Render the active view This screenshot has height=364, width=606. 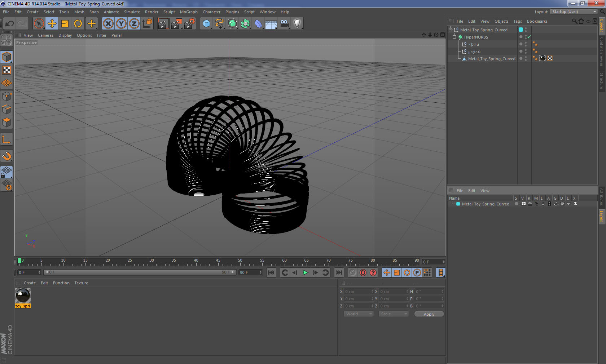tap(163, 24)
